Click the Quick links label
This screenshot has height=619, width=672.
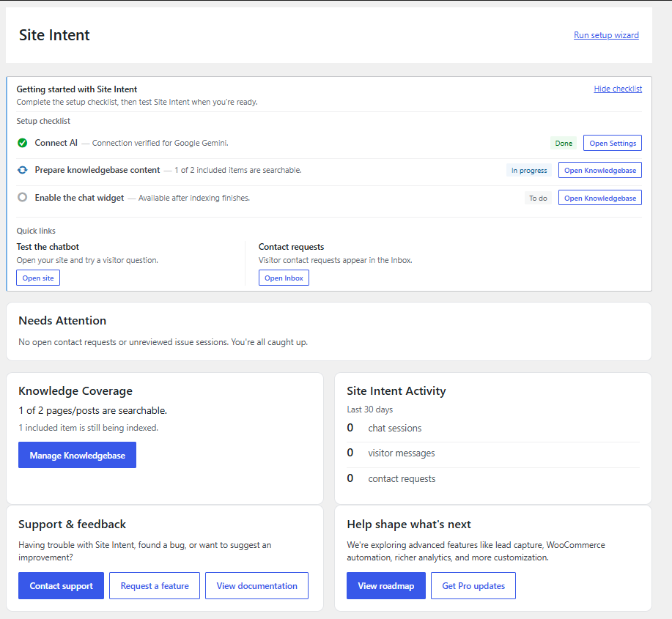[36, 231]
